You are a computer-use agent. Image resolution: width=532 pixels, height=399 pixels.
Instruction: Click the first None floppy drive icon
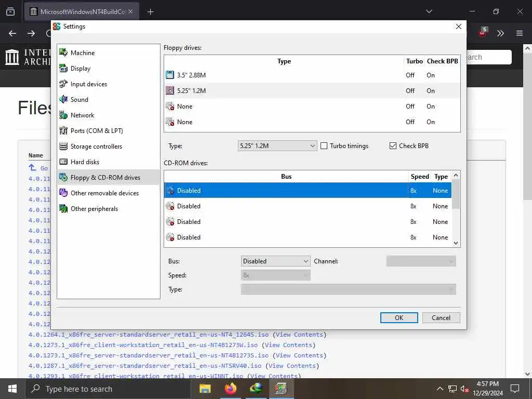[x=170, y=106]
